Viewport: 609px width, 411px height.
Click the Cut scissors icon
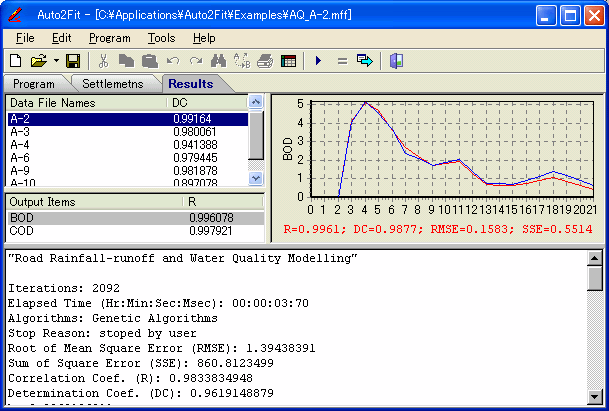pos(103,61)
